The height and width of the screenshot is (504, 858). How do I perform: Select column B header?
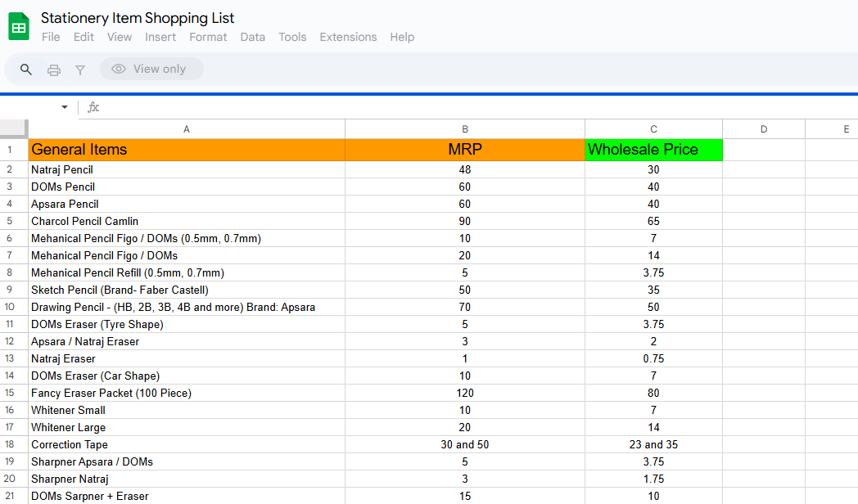click(465, 128)
